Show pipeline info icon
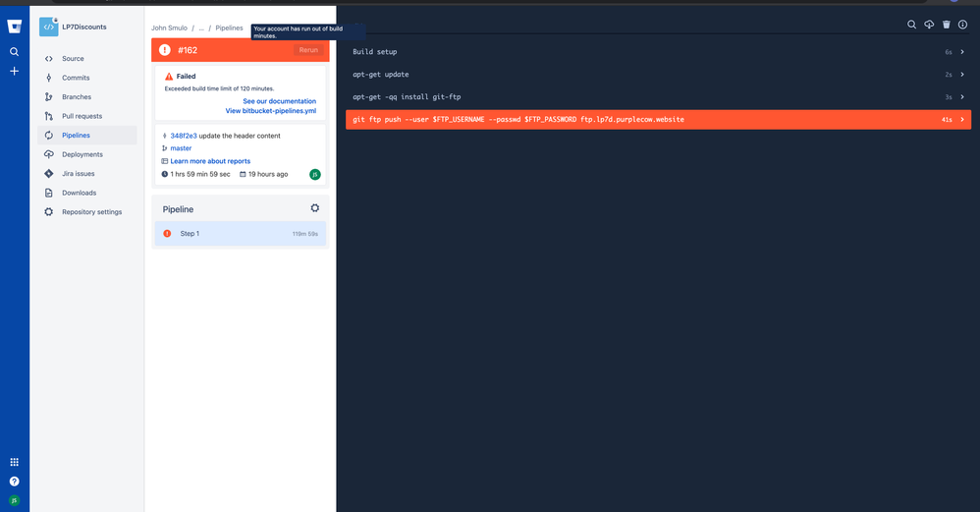The height and width of the screenshot is (512, 980). point(963,25)
